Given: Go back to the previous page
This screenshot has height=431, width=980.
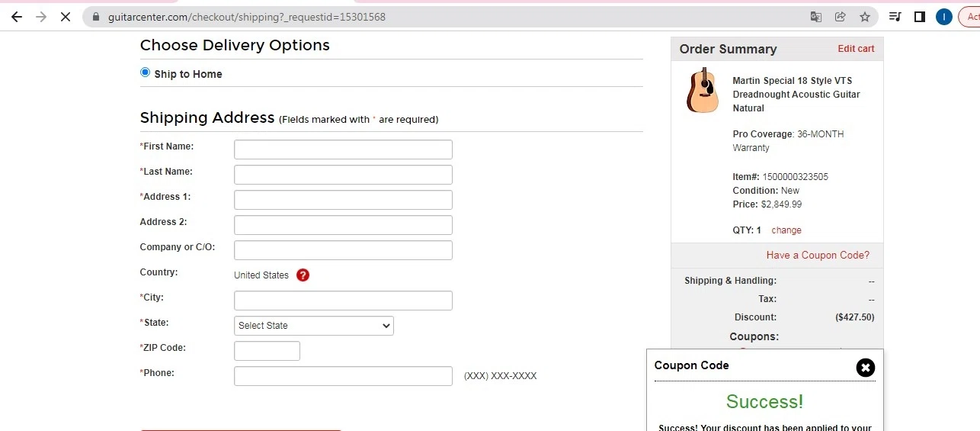Looking at the screenshot, I should [x=16, y=17].
